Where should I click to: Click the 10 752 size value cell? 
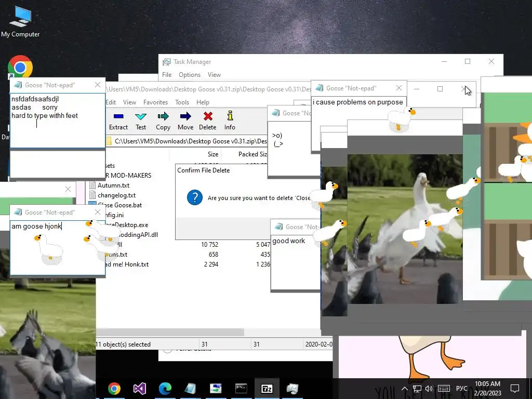pos(209,245)
